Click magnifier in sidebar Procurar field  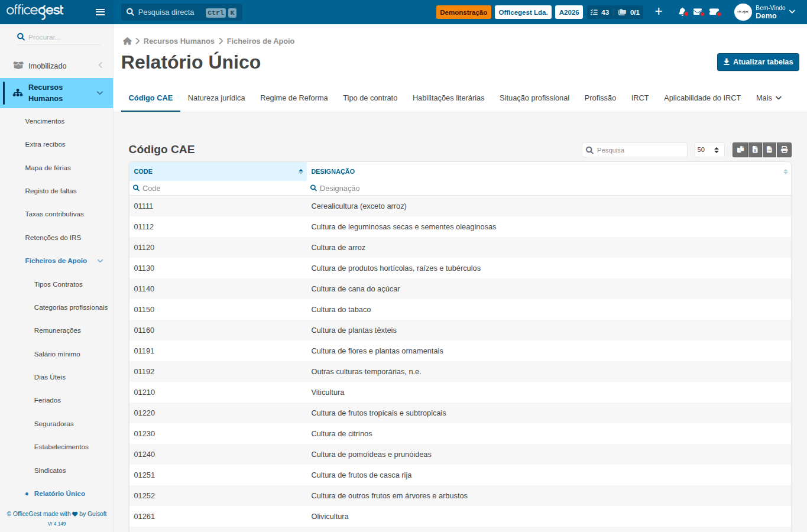[x=21, y=37]
